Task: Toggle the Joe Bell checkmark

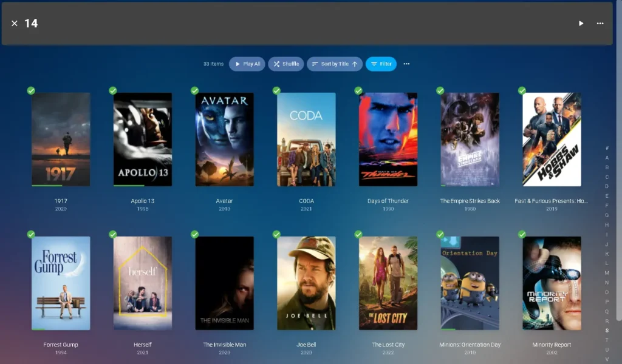Action: [x=276, y=235]
